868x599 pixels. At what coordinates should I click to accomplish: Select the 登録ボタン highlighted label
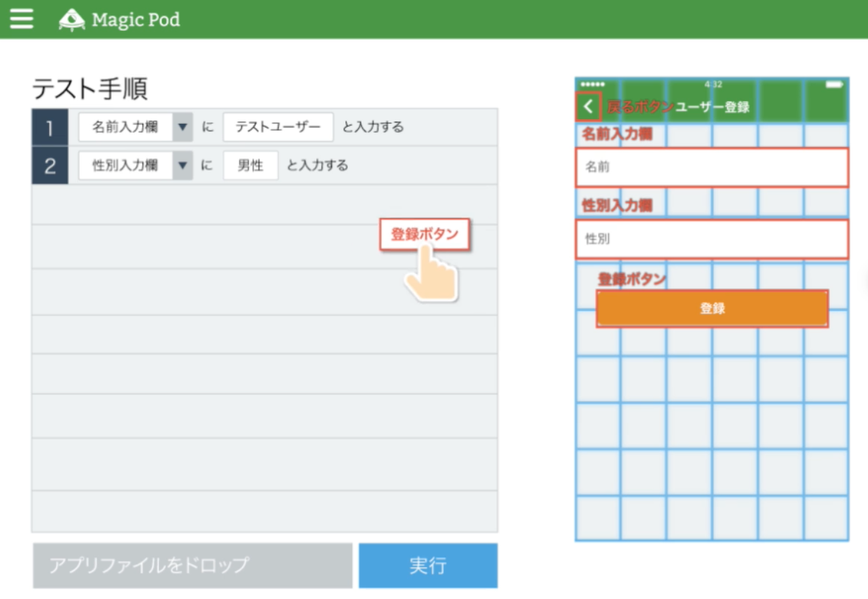[x=425, y=234]
